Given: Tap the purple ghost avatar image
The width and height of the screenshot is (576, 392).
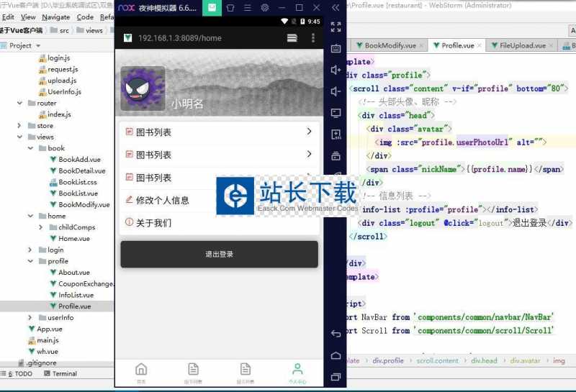Looking at the screenshot, I should click(143, 88).
